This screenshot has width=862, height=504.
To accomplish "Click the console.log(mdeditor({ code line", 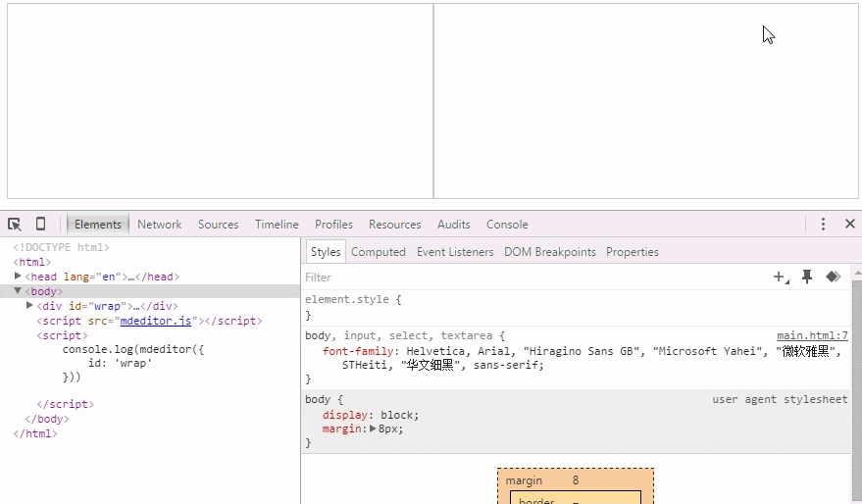I will click(133, 349).
